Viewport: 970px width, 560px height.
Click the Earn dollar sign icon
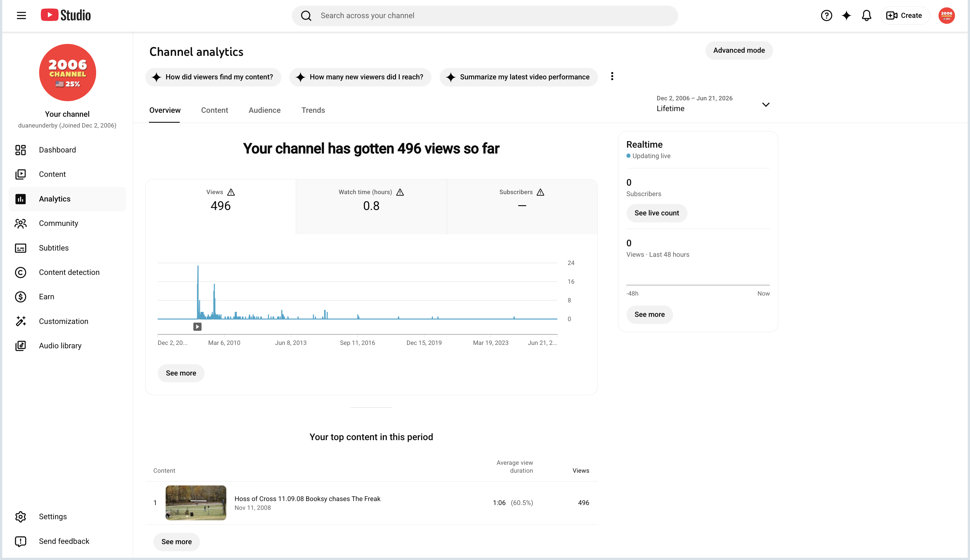(20, 297)
